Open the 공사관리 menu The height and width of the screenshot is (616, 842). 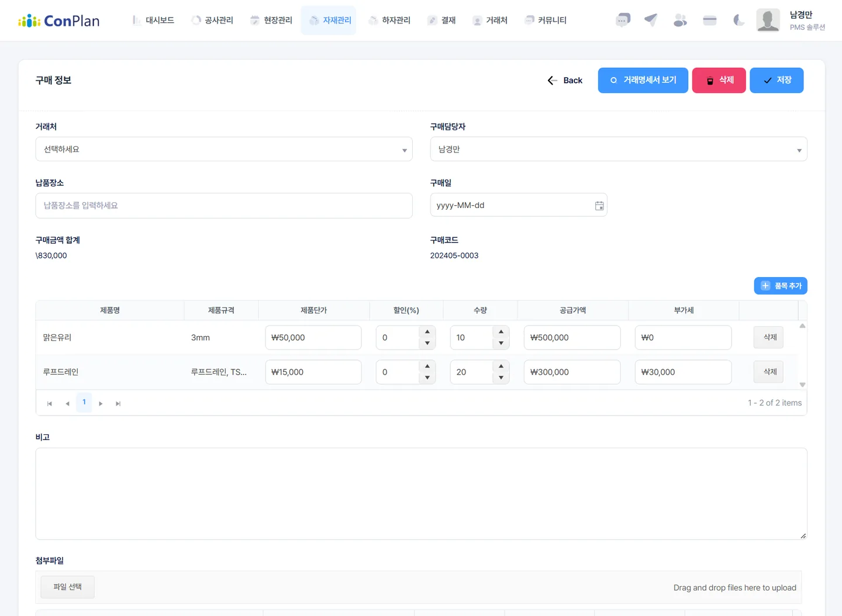212,20
